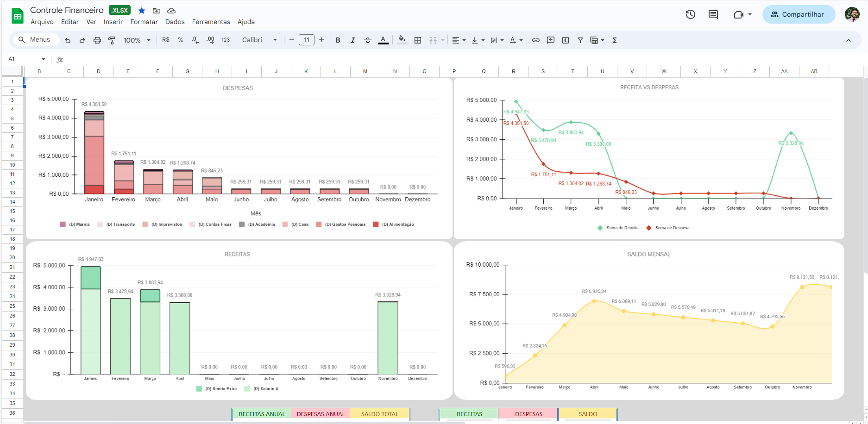Select the paint format roller icon

pyautogui.click(x=112, y=40)
